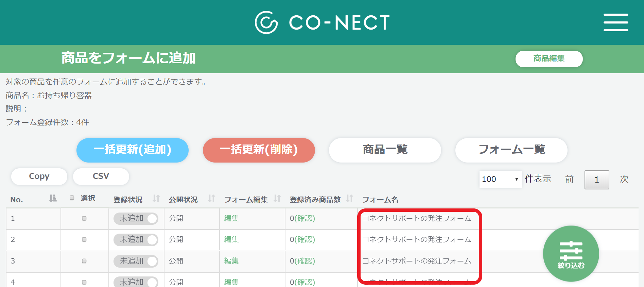Sort by No. column icon
The image size is (644, 287).
(x=53, y=198)
